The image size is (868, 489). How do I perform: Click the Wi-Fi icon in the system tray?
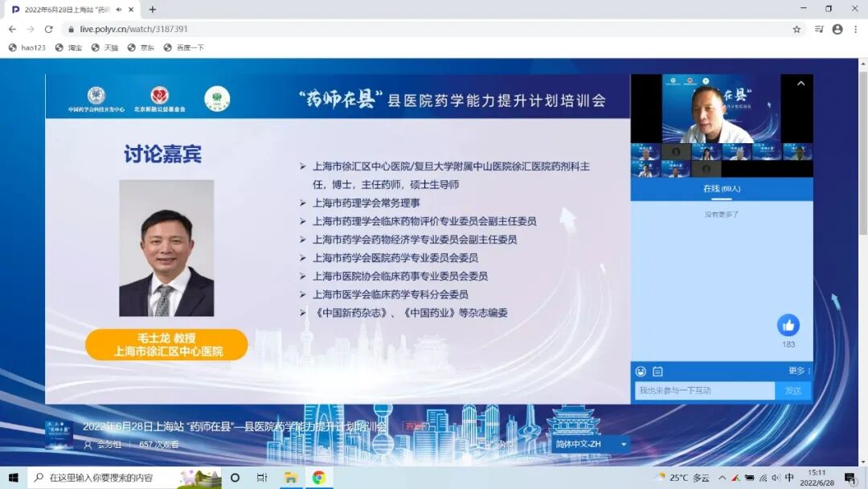764,476
